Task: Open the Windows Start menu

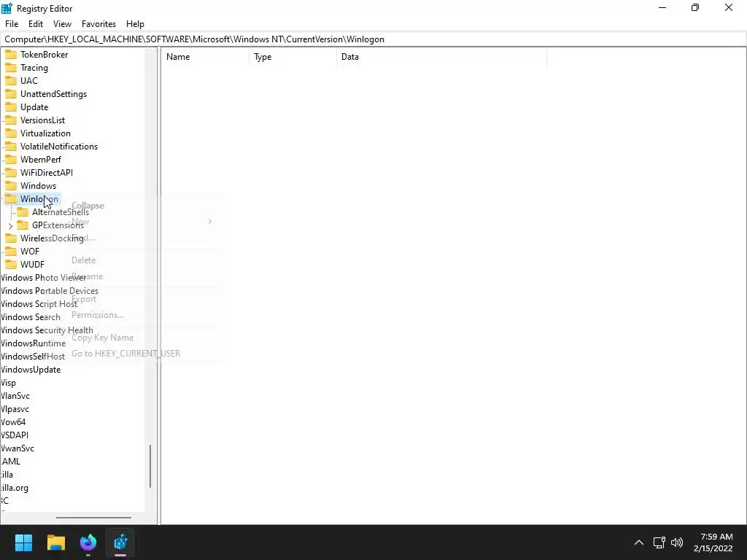Action: click(23, 542)
